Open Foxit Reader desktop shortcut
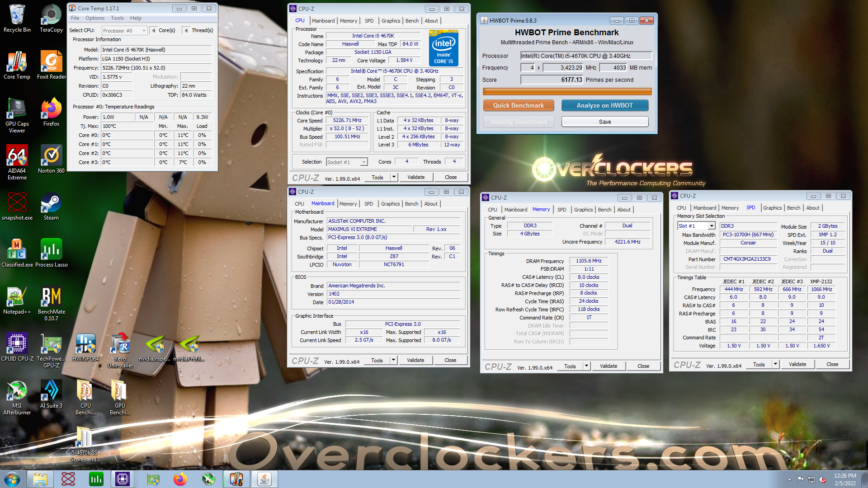Image resolution: width=868 pixels, height=488 pixels. pos(51,65)
